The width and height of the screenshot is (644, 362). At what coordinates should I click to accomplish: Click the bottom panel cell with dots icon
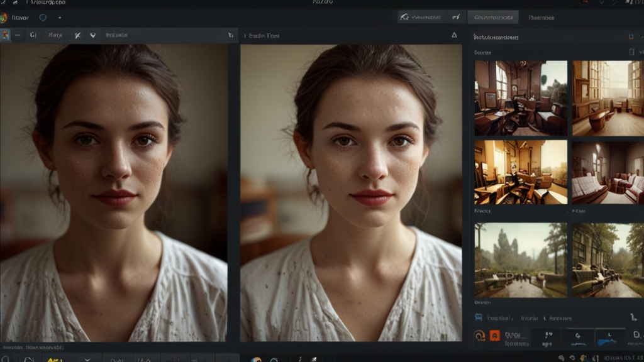click(548, 339)
